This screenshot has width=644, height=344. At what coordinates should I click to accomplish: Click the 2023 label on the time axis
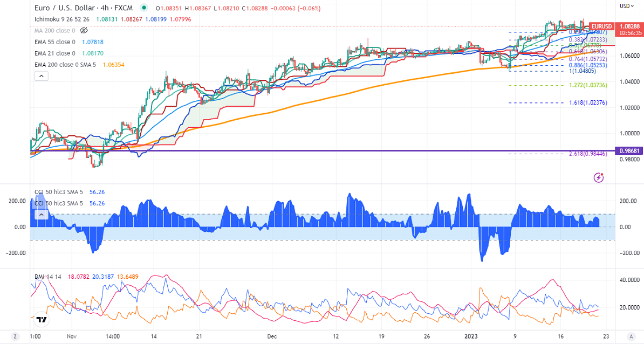tap(475, 336)
